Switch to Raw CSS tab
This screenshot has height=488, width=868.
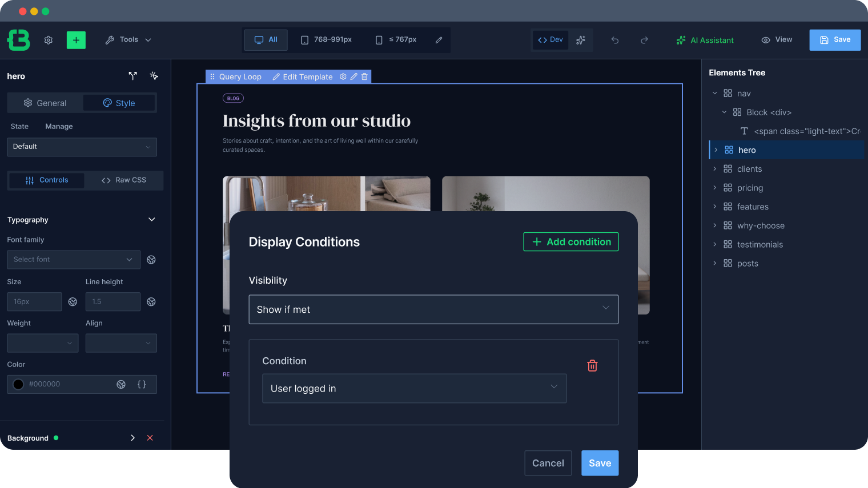click(x=124, y=180)
